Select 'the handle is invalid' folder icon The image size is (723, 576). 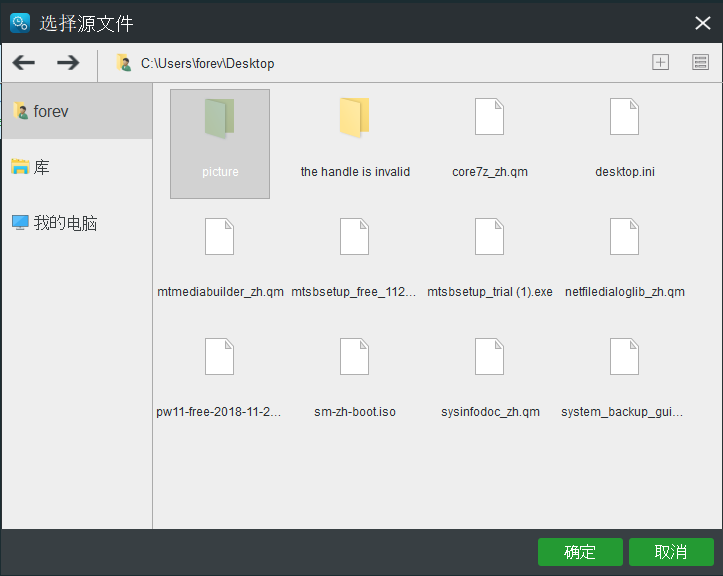tap(355, 118)
